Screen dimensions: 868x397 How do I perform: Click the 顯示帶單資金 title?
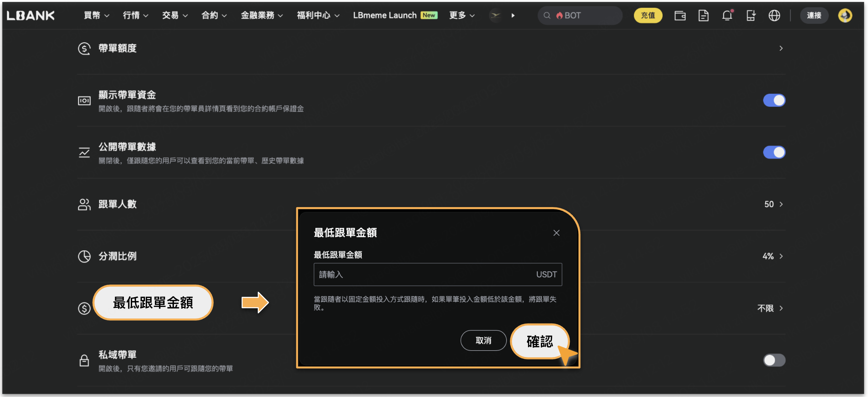(x=127, y=95)
